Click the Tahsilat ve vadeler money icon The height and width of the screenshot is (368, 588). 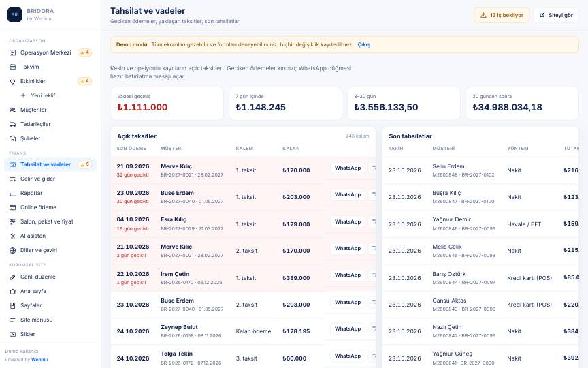pyautogui.click(x=12, y=164)
